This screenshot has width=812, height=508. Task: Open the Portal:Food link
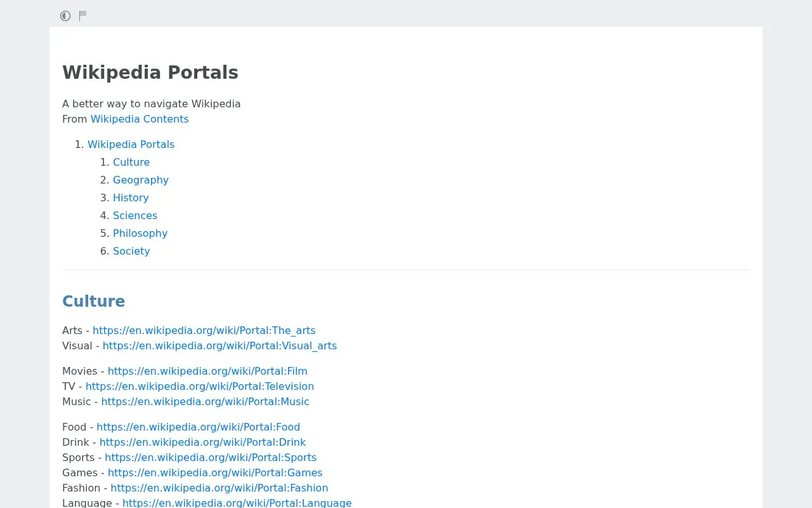198,427
